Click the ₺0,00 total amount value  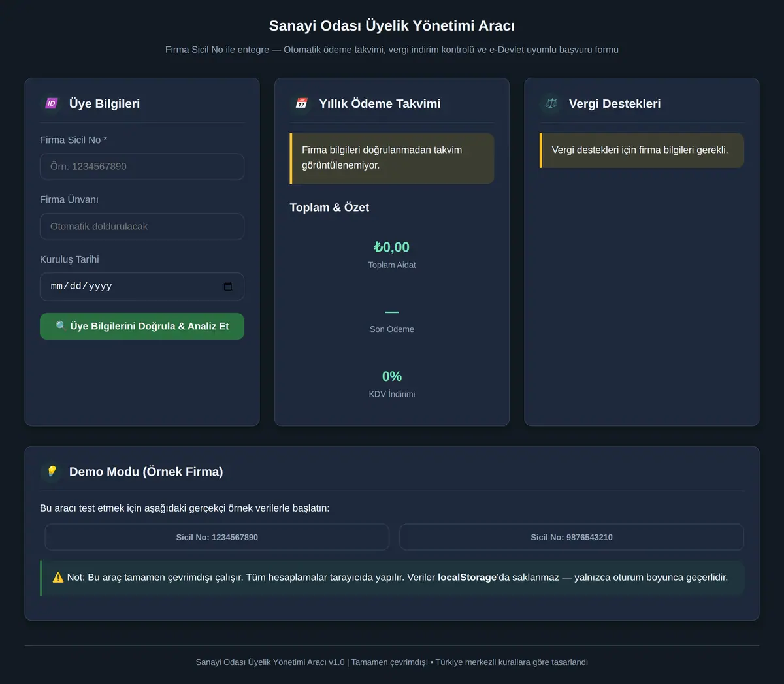click(x=392, y=247)
